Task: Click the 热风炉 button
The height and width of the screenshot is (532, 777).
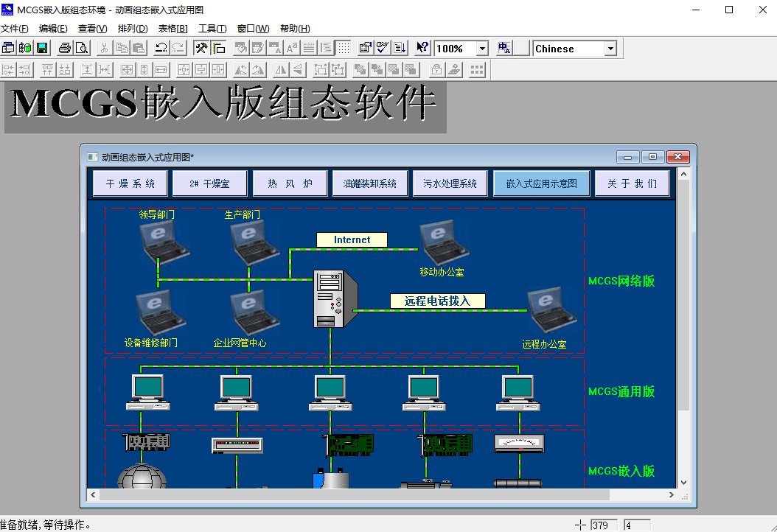Action: pos(290,183)
